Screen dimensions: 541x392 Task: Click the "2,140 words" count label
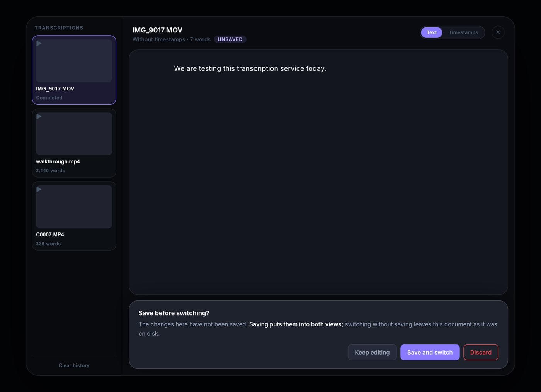pos(50,171)
